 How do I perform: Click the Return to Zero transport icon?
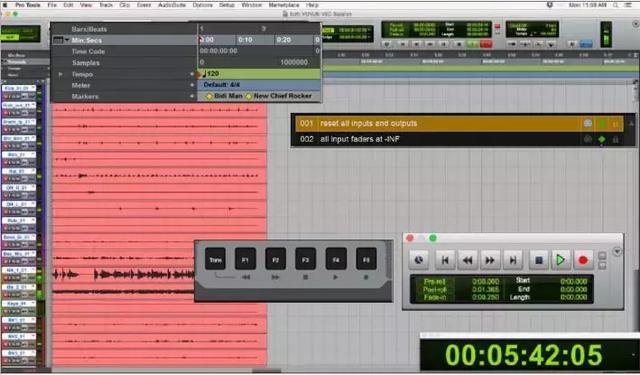(445, 260)
